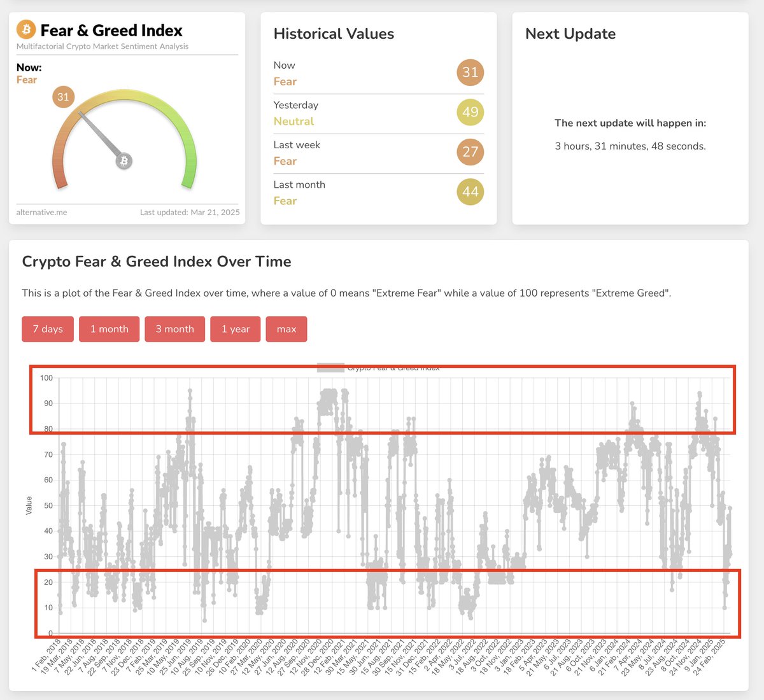Click the 70 y-axis label

48,454
